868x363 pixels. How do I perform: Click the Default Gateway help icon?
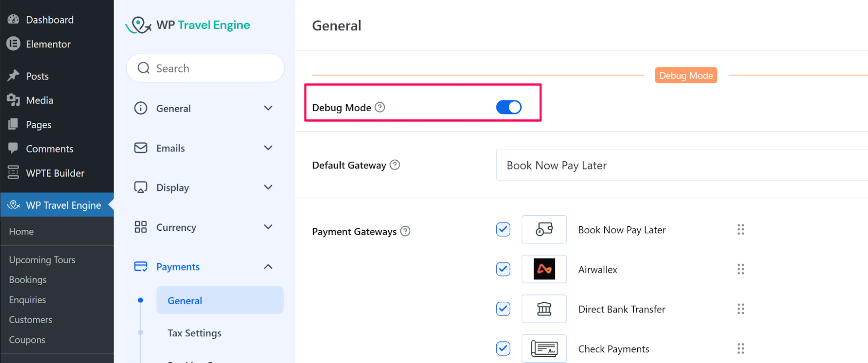[395, 165]
